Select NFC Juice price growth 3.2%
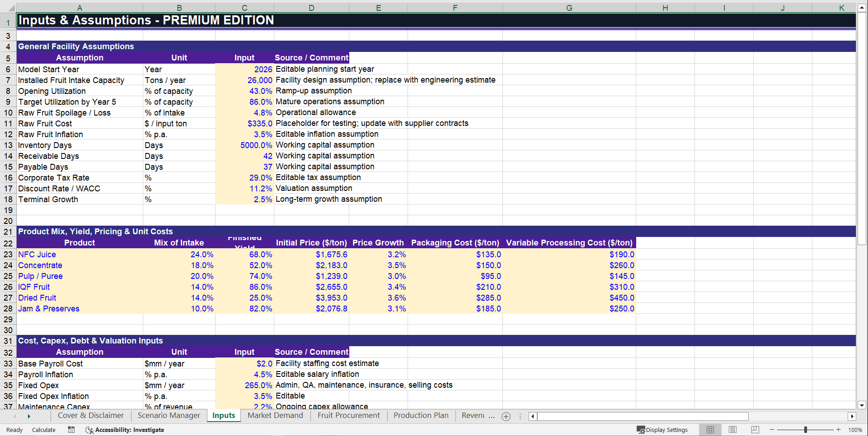 click(378, 255)
